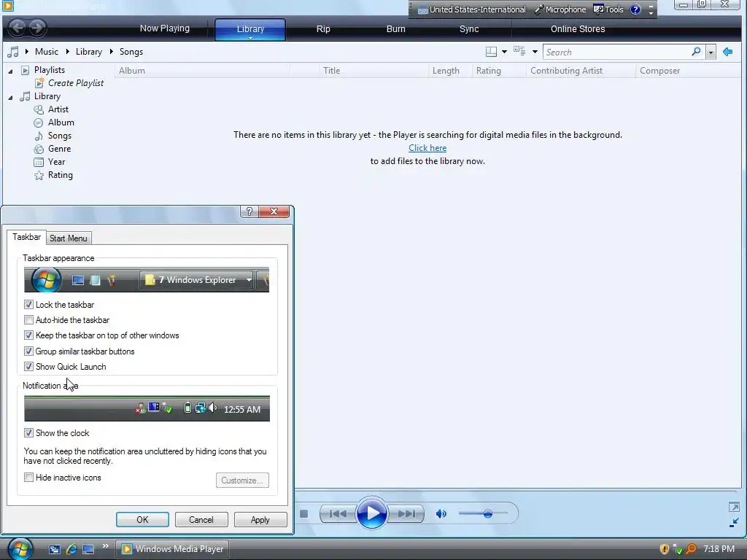Screen dimensions: 747x560
Task: Skip to previous track
Action: [338, 514]
